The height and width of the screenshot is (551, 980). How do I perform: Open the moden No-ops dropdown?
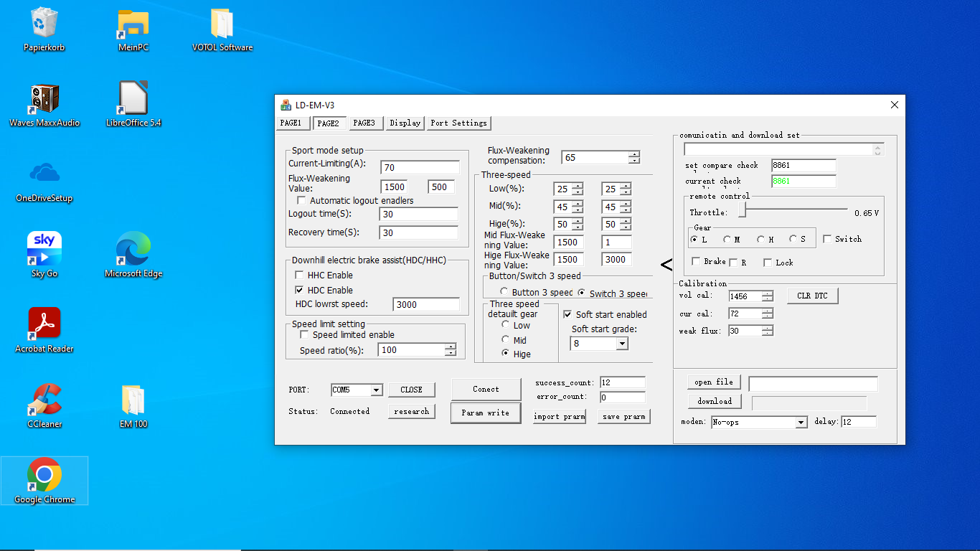click(801, 423)
